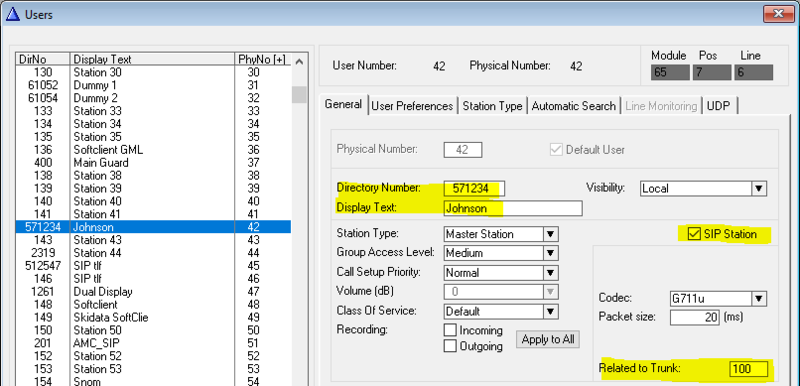This screenshot has width=800, height=386.
Task: Expand Group Access Level dropdown
Action: pos(551,253)
